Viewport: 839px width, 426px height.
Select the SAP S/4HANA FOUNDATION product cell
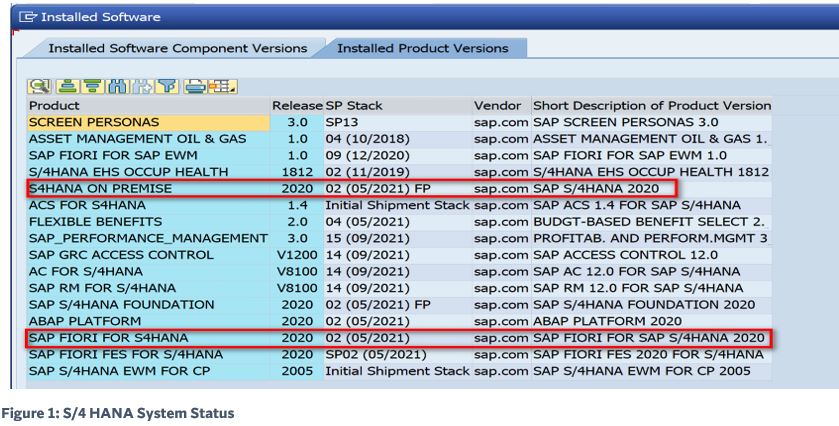[148, 305]
